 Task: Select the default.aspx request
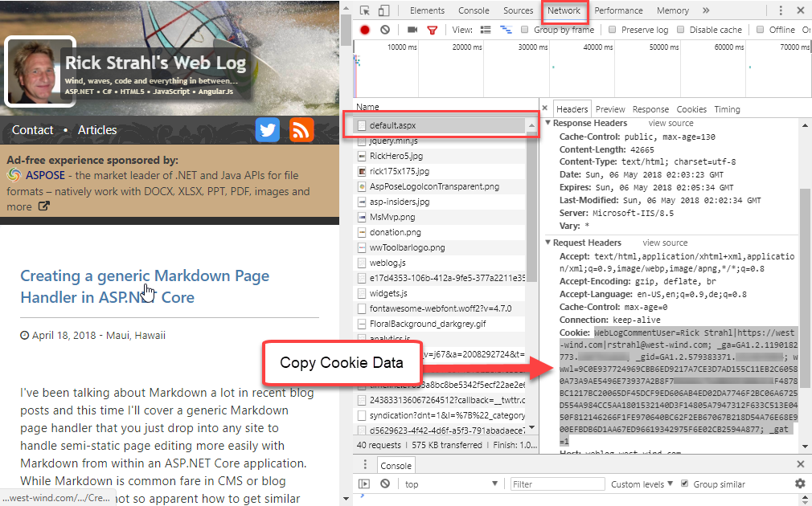[x=441, y=125]
